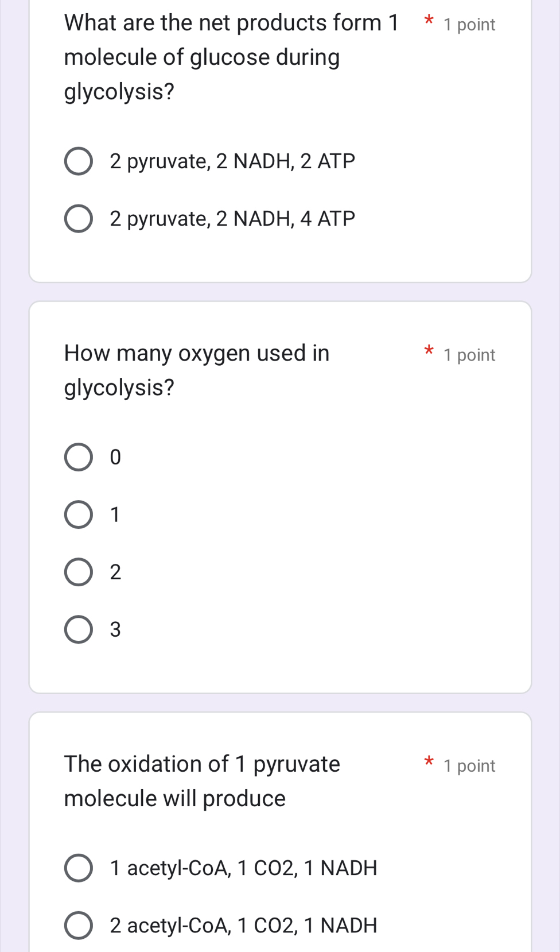This screenshot has width=560, height=952.
Task: Click '1 point' label on pyruvate oxidation question
Action: click(469, 766)
